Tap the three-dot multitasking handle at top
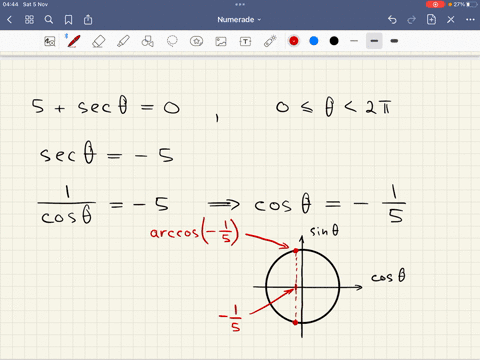The width and height of the screenshot is (480, 360). (x=240, y=4)
